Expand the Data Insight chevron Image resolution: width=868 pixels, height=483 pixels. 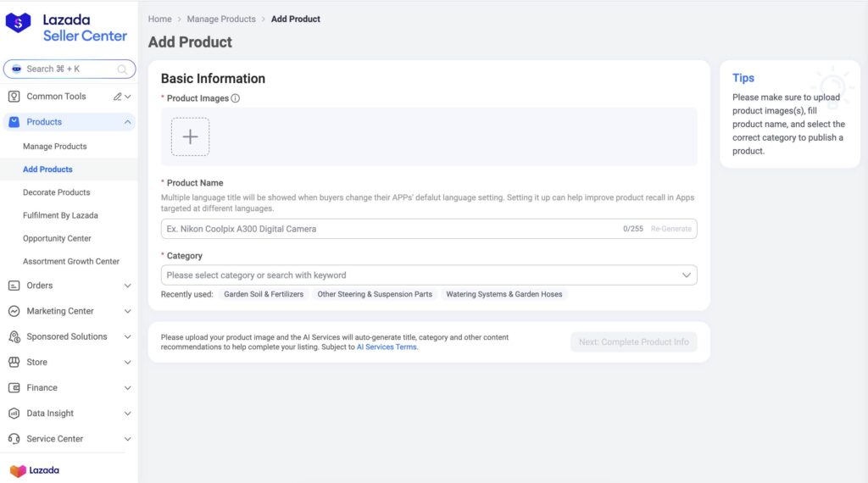[128, 414]
